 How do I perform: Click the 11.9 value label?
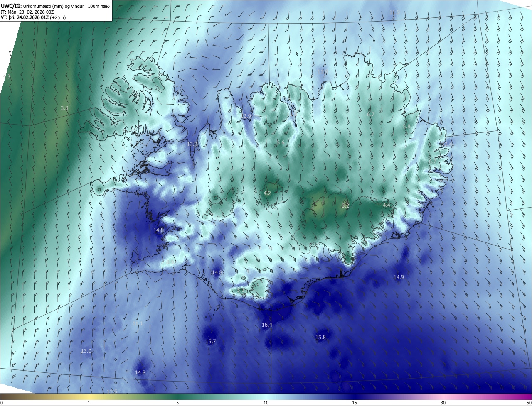[395, 12]
